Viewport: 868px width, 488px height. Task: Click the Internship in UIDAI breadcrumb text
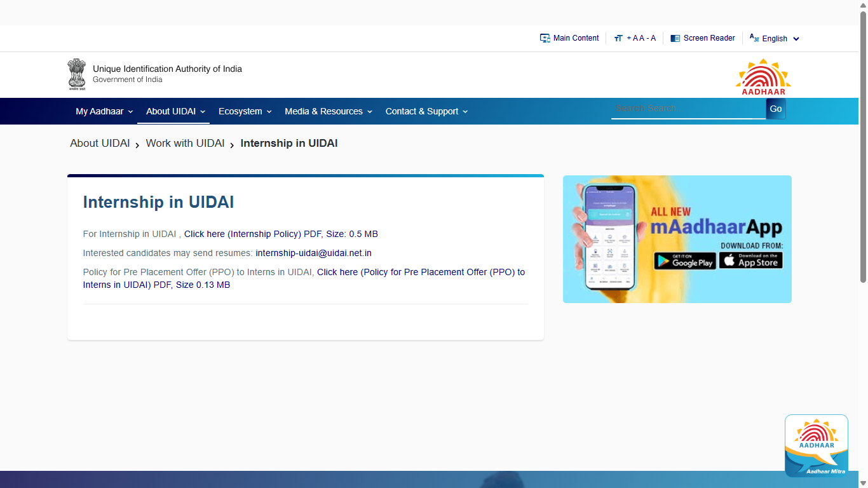click(x=289, y=144)
